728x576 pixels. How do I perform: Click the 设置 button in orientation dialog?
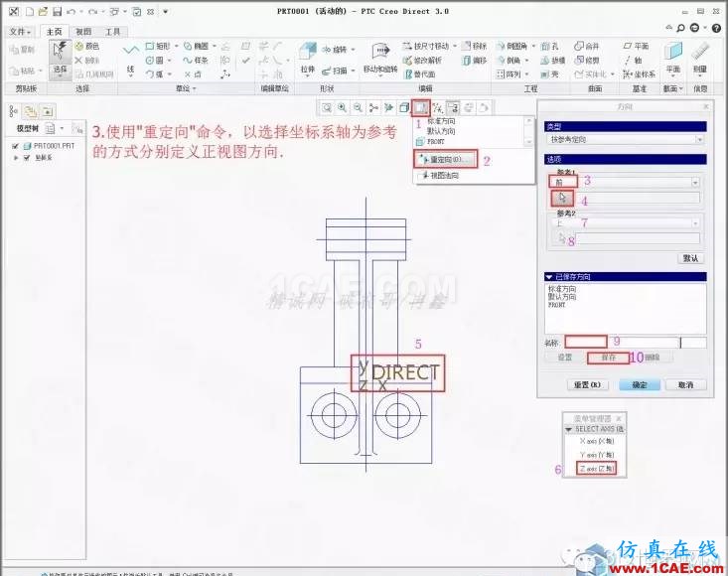click(x=564, y=358)
